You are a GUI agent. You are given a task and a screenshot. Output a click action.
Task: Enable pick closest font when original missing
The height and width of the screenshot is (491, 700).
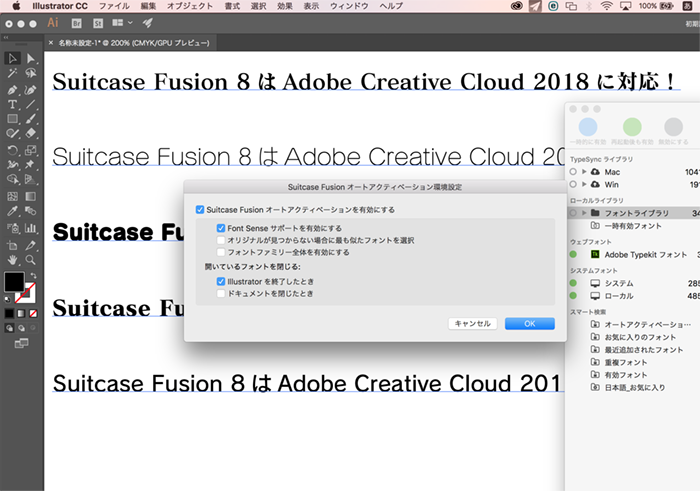[221, 240]
